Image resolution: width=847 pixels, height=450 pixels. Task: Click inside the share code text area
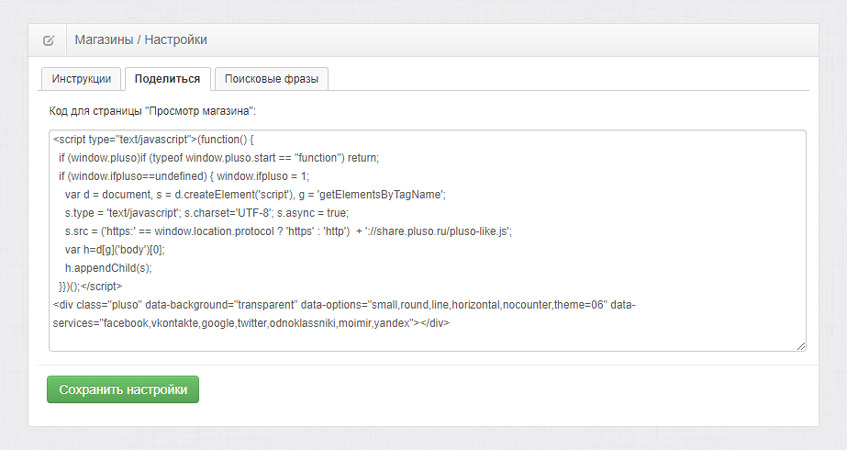(x=427, y=241)
